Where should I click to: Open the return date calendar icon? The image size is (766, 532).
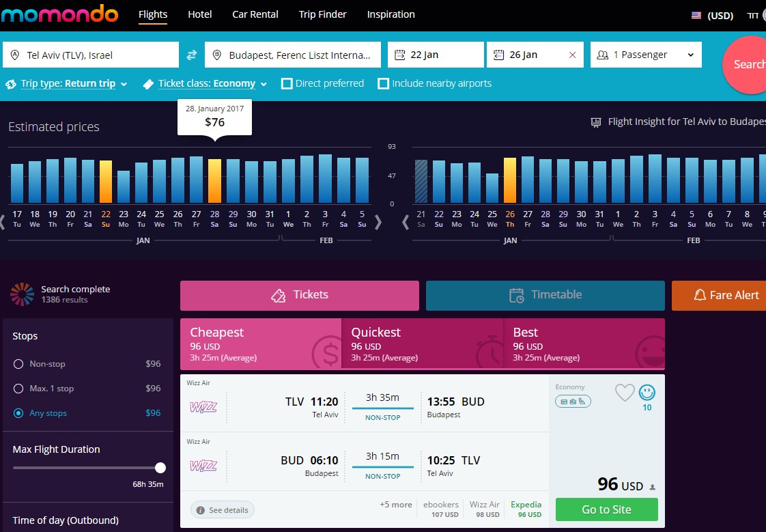coord(498,55)
